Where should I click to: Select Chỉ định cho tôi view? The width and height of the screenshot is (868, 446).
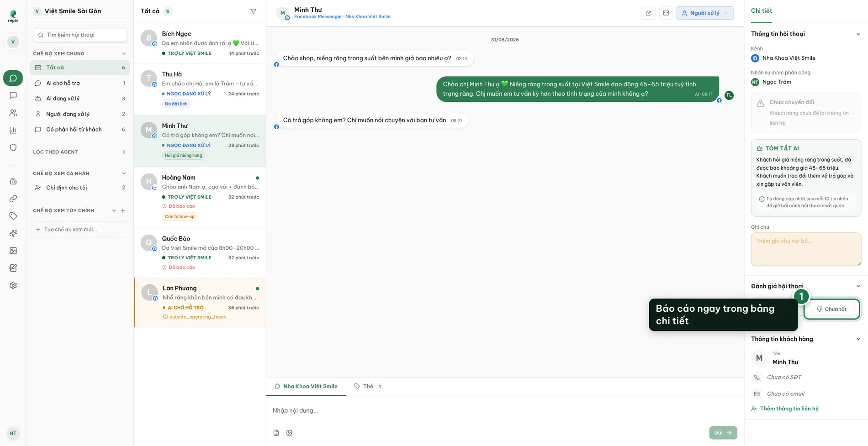click(80, 188)
